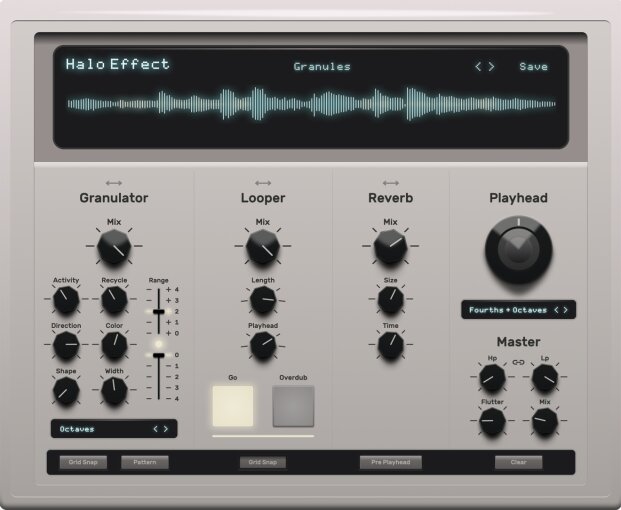621x510 pixels.
Task: Click the swap arrow icon above Granulator
Action: (x=114, y=183)
